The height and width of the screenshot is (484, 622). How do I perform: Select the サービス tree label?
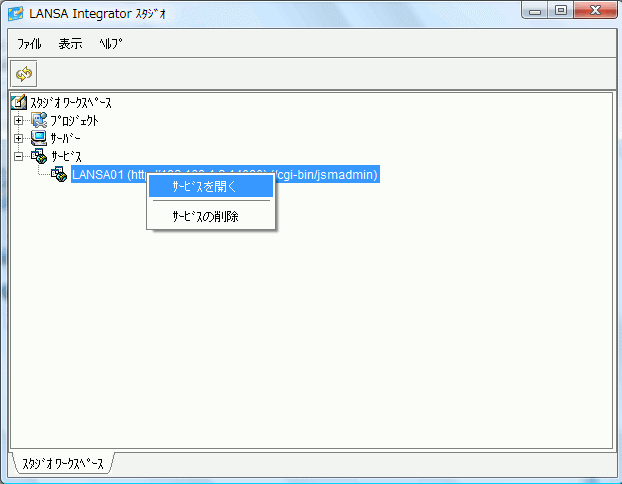tap(66, 156)
